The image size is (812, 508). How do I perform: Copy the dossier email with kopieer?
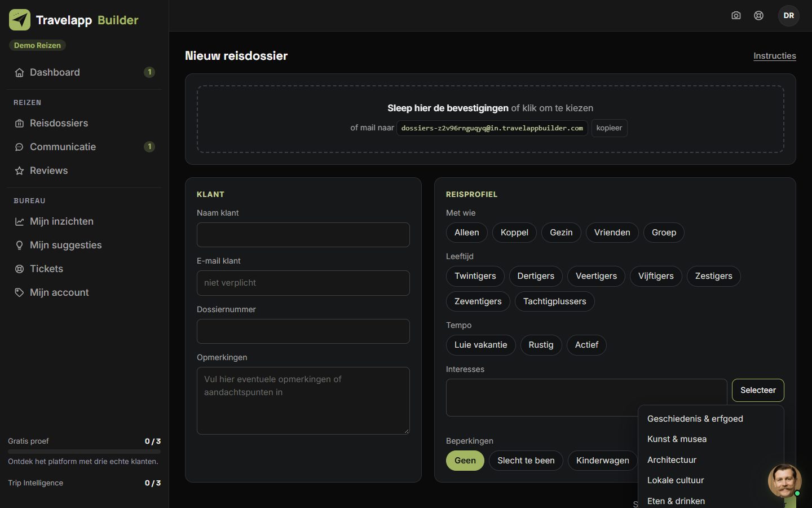pyautogui.click(x=610, y=128)
